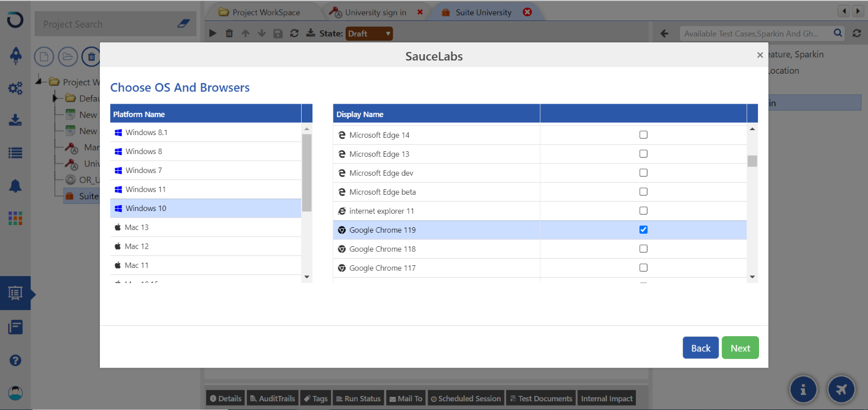Uncheck the Google Chrome 119 checkbox

point(643,229)
